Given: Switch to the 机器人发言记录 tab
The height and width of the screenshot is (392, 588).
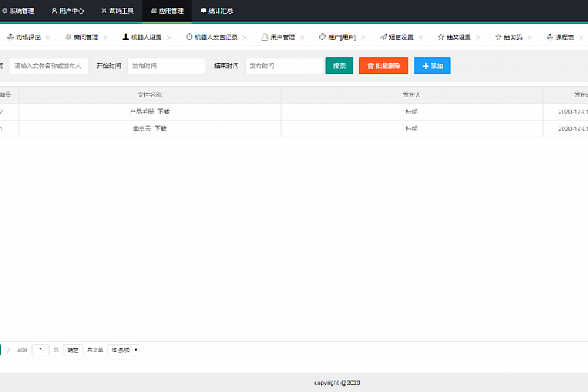Looking at the screenshot, I should (x=216, y=37).
